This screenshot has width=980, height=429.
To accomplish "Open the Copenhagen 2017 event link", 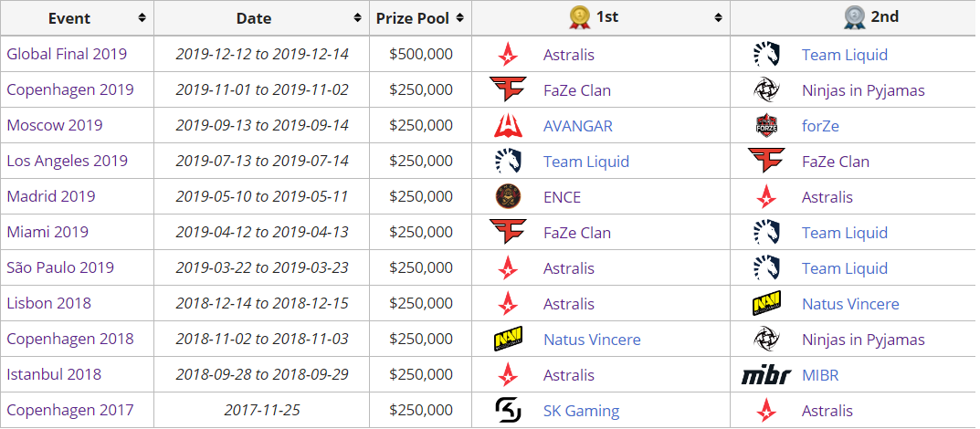I will coord(70,410).
